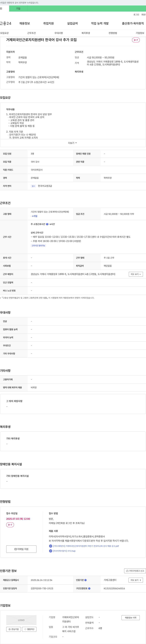Download the 채용 공고.pdf attachment
Screen dimensions: 146x644
click(86, 546)
